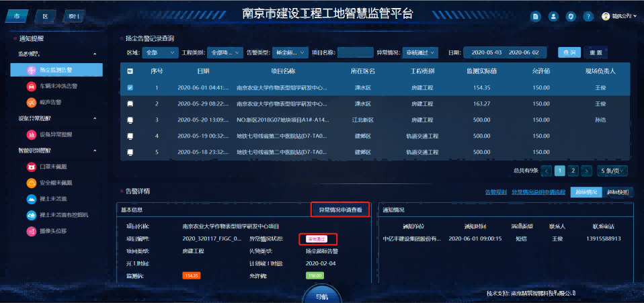Uncheck the checkbox for row 1
This screenshot has height=303, width=644.
(130, 88)
